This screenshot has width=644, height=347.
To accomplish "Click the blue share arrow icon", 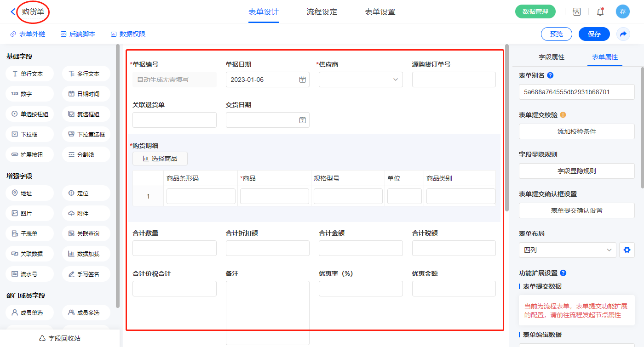I will coord(623,34).
